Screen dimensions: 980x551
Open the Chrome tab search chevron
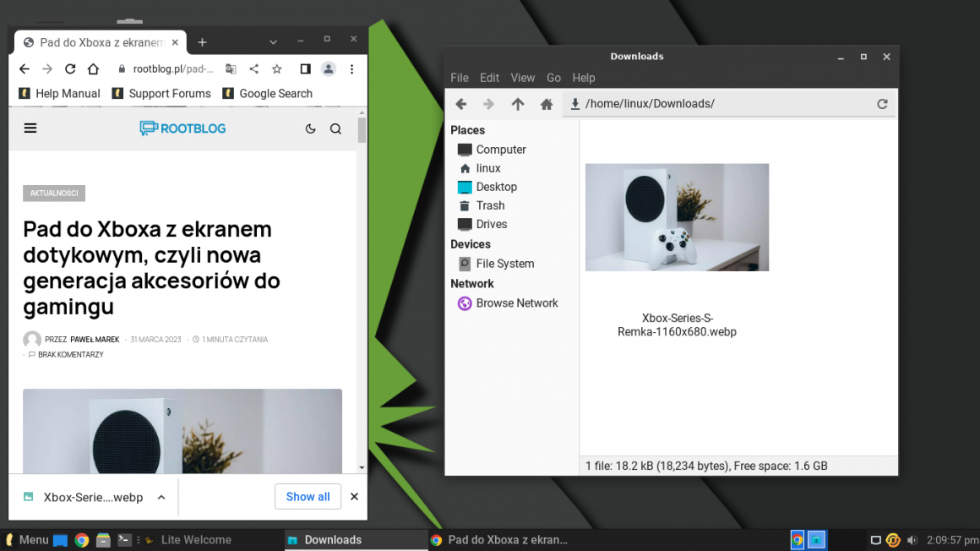pos(272,40)
